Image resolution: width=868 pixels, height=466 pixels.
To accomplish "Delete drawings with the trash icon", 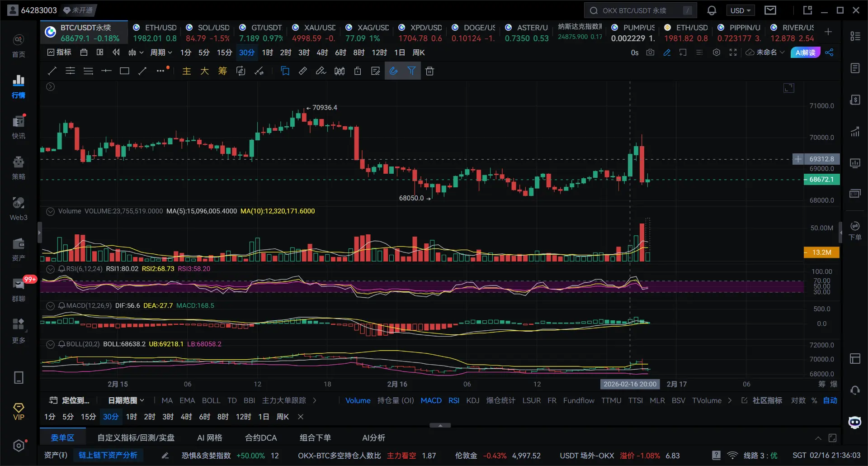I will [430, 71].
